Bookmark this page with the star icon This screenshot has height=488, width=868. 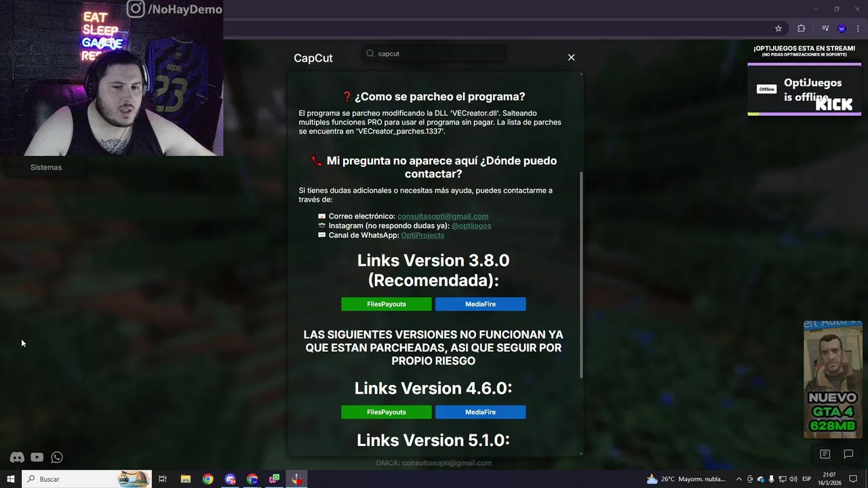(x=778, y=28)
